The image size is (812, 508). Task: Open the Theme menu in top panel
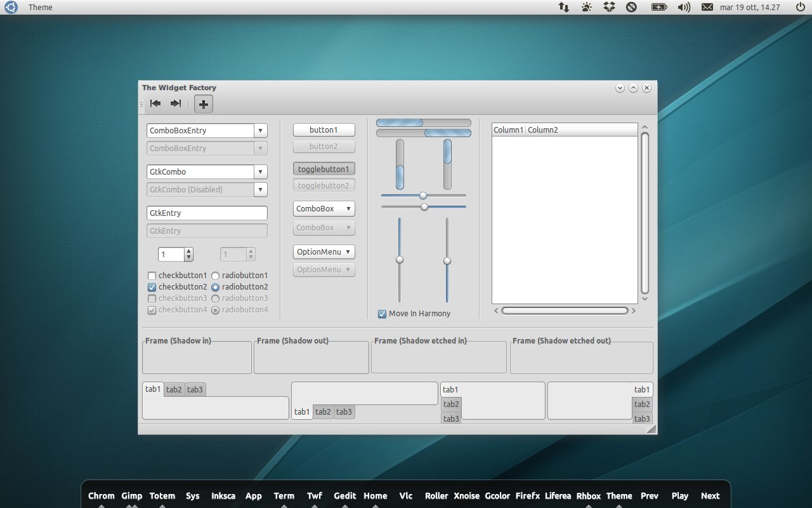click(40, 7)
